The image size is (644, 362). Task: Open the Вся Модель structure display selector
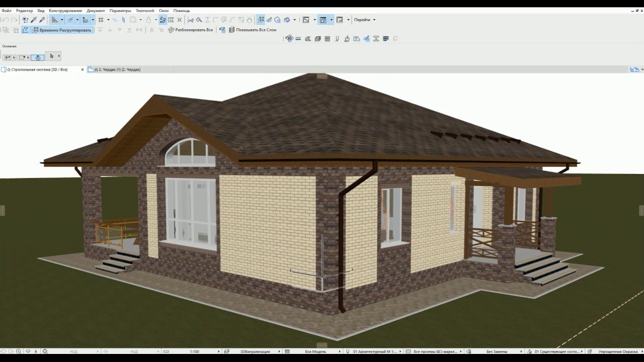pos(315,351)
